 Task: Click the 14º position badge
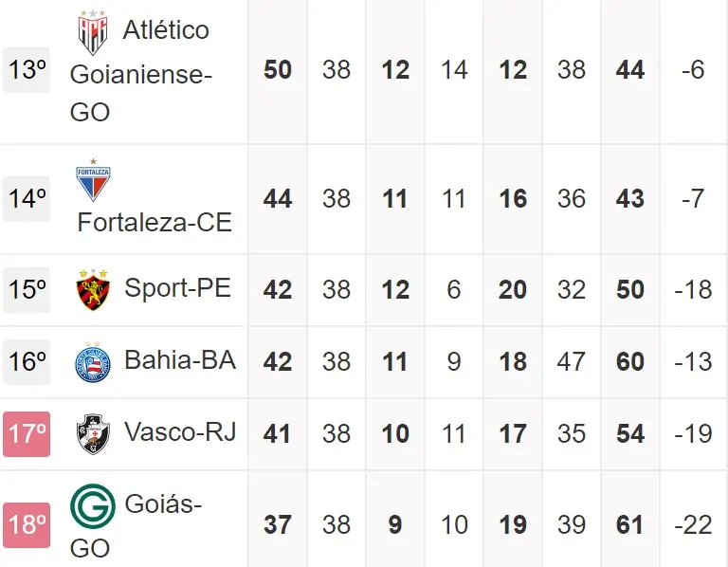27,199
